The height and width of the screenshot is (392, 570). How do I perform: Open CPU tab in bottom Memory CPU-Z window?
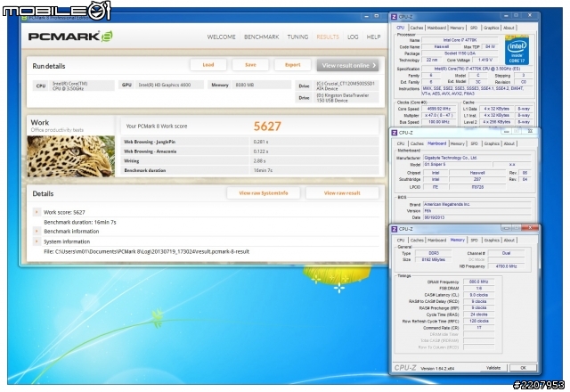coord(401,241)
